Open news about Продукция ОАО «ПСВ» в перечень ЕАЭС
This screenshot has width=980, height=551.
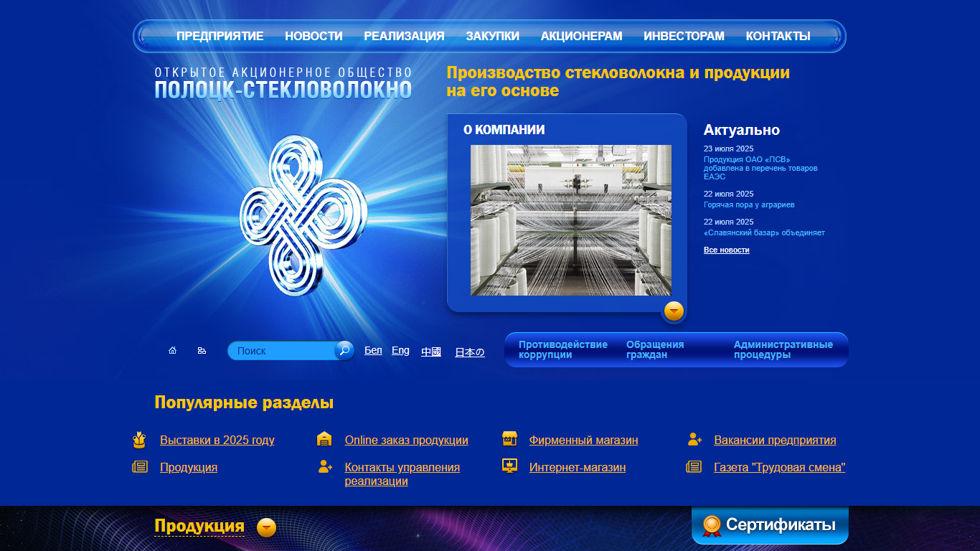[x=760, y=168]
